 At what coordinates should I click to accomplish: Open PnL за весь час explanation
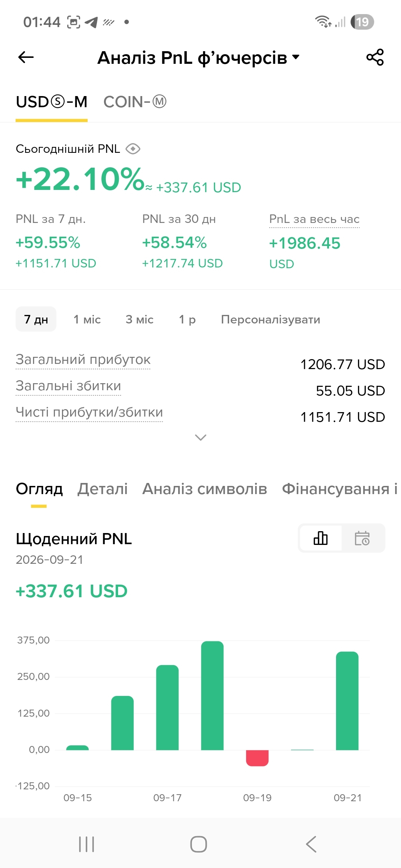[x=314, y=219]
